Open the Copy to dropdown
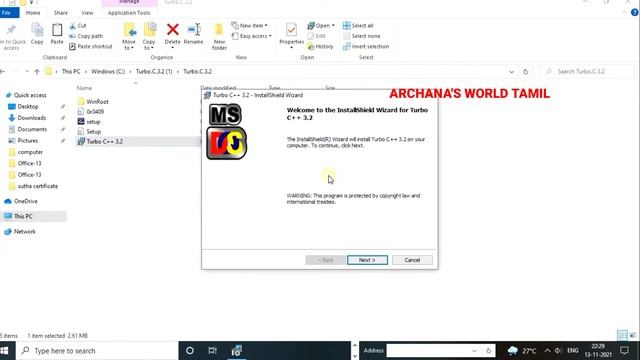 pyautogui.click(x=149, y=36)
